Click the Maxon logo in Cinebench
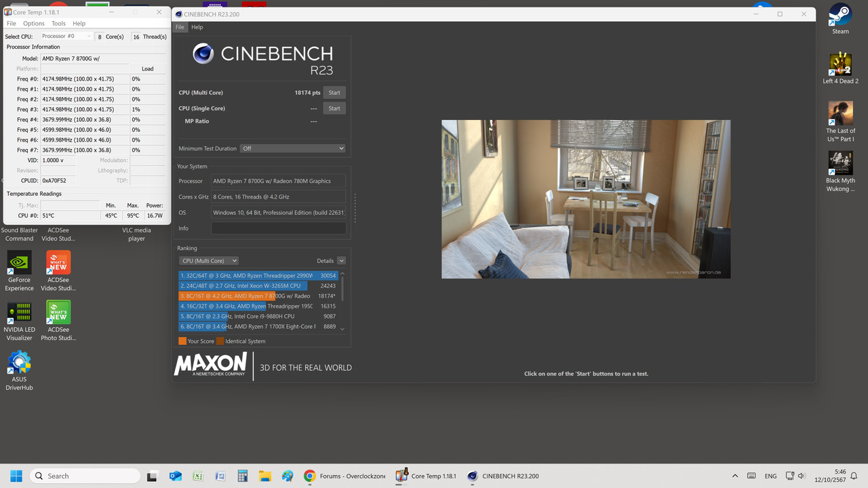This screenshot has width=868, height=488. click(210, 364)
